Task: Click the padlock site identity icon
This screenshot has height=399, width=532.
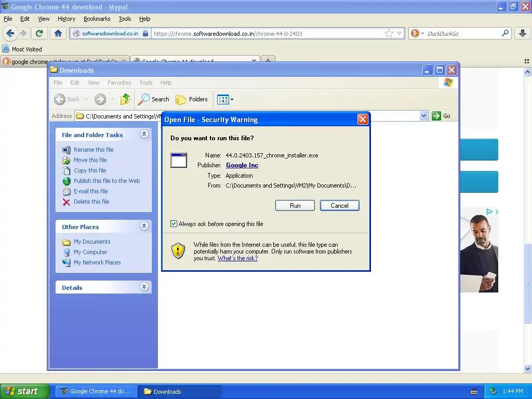Action: 145,33
